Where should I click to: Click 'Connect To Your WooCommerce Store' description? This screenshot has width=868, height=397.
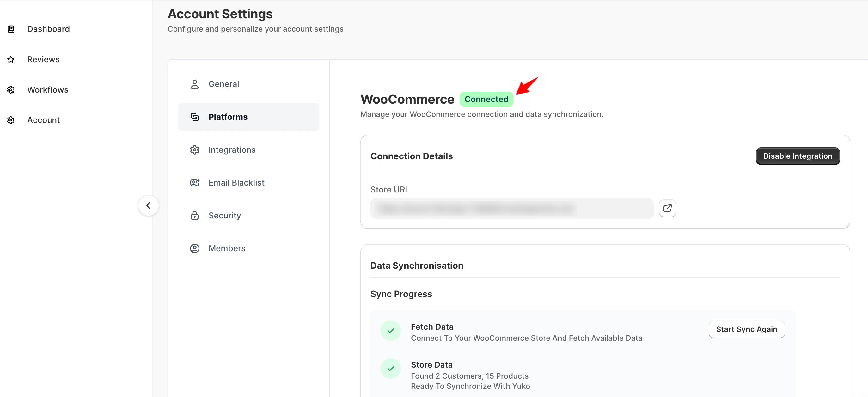point(526,338)
